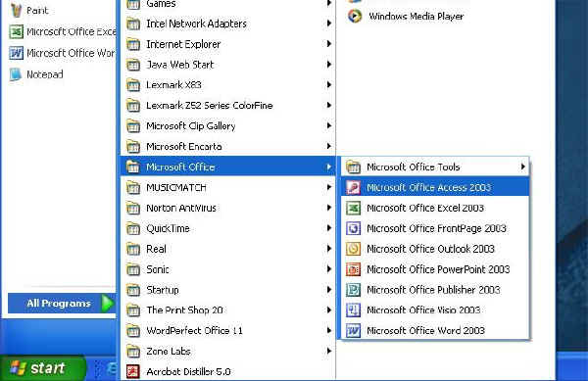Select Real program folder entry
The width and height of the screenshot is (588, 381).
tap(228, 249)
